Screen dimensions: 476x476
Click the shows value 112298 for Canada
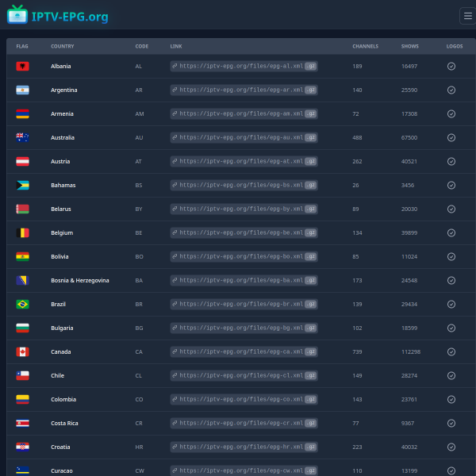tap(411, 351)
